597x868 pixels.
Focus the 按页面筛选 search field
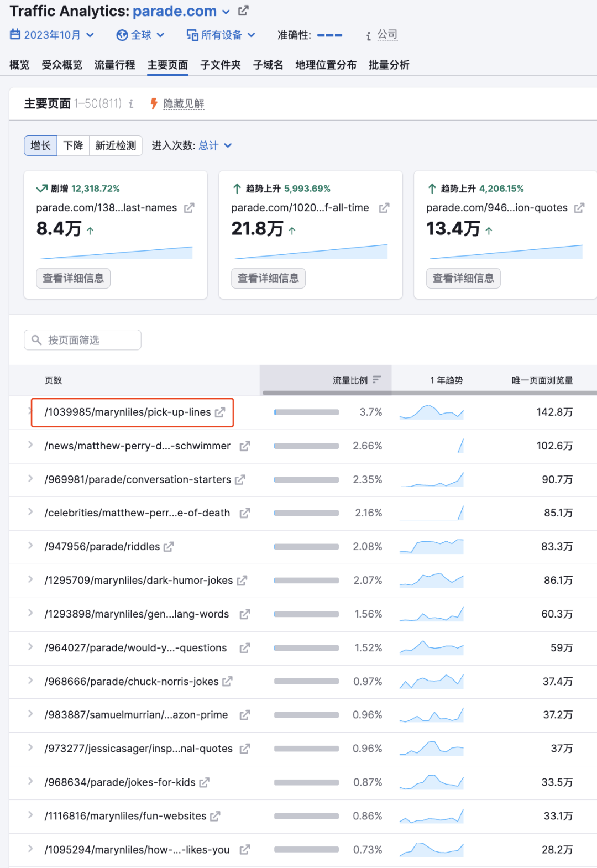coord(82,340)
